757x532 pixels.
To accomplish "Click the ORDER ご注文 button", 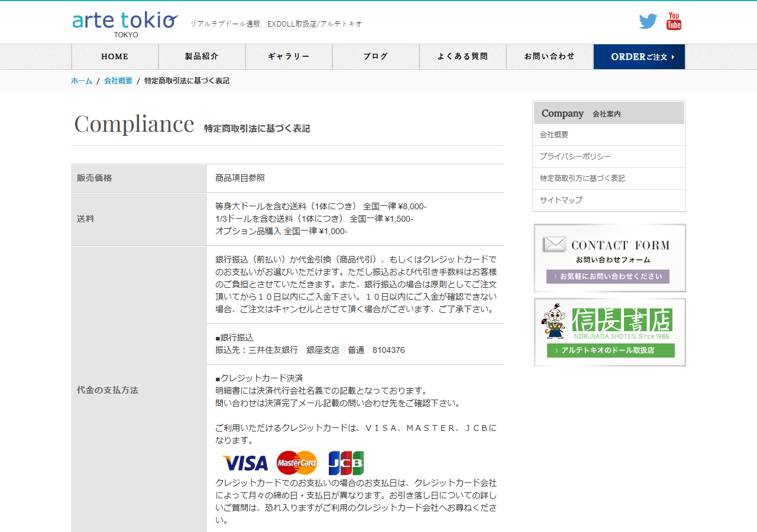I will click(639, 57).
